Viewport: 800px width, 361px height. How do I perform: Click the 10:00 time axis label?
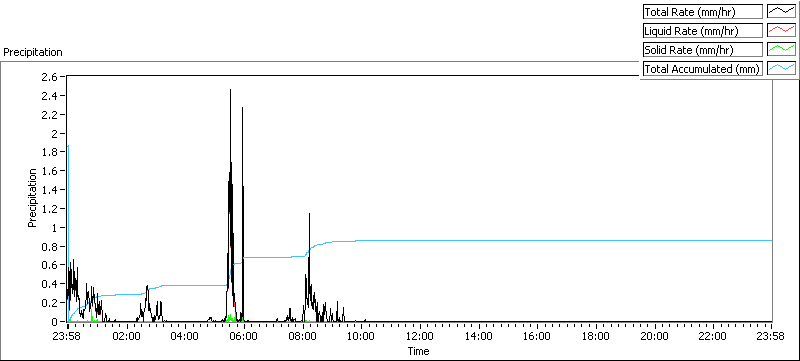(361, 336)
